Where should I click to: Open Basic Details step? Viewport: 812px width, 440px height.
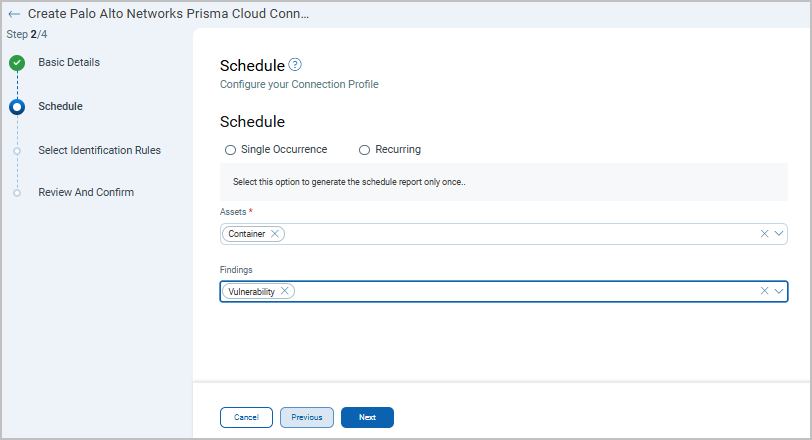pyautogui.click(x=68, y=62)
